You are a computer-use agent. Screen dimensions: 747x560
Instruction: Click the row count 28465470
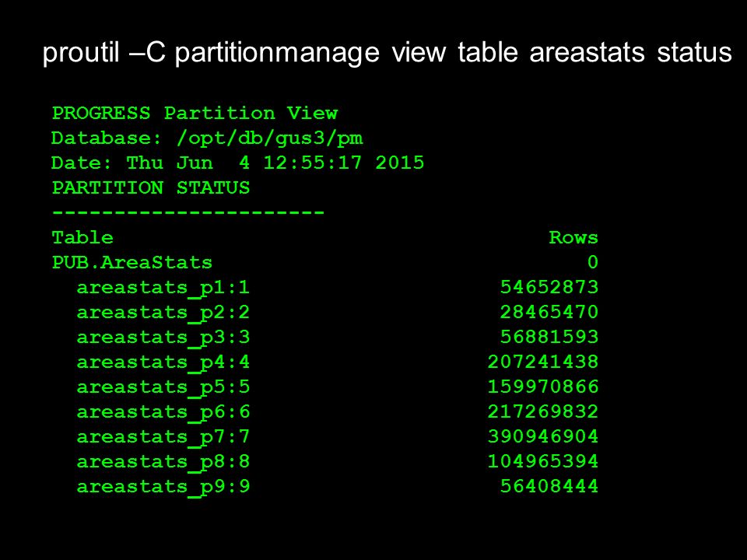549,312
